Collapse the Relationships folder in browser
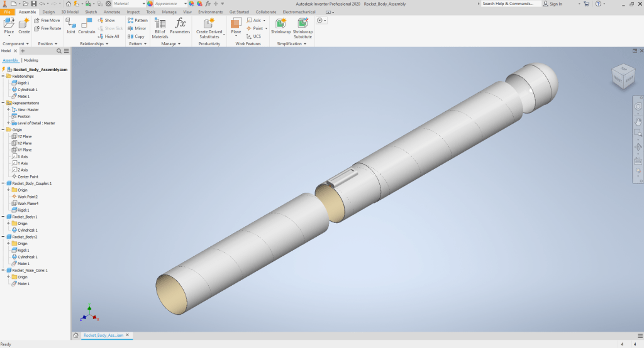The width and height of the screenshot is (644, 348). click(3, 76)
